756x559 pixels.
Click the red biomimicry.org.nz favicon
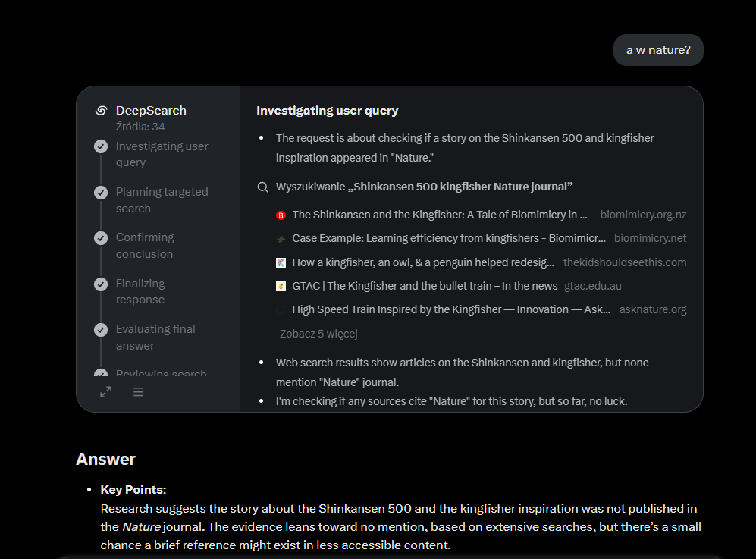[281, 215]
